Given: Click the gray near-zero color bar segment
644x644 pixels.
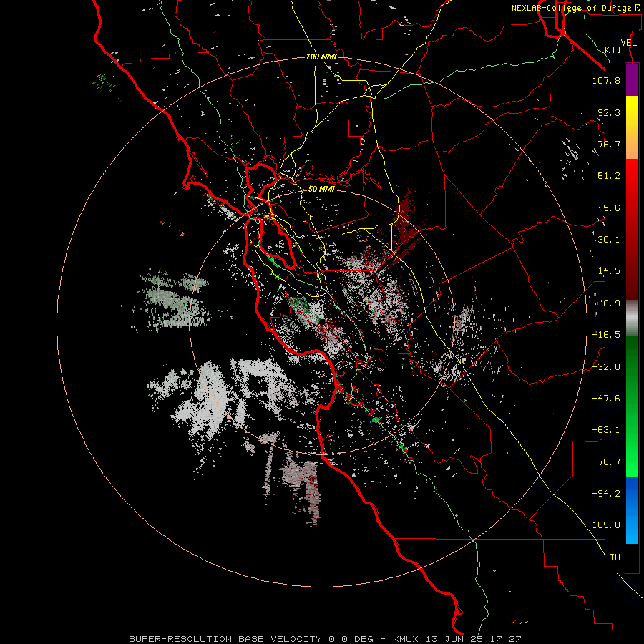Looking at the screenshot, I should [x=632, y=318].
